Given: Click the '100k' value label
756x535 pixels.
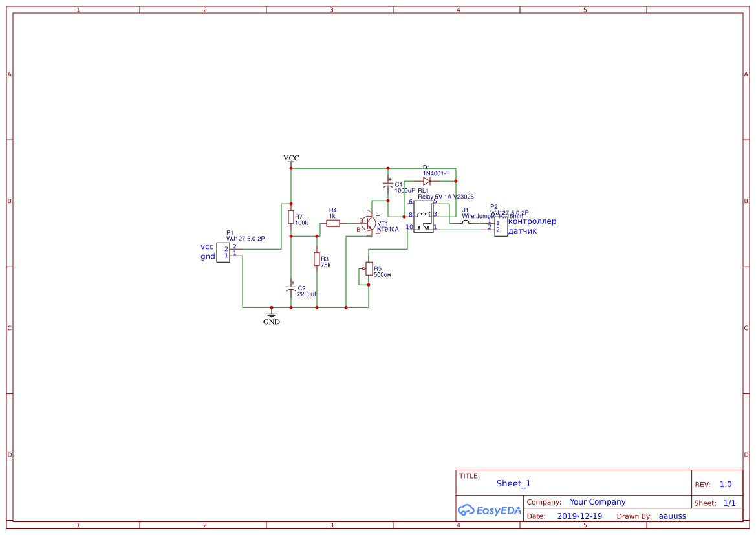Looking at the screenshot, I should point(301,223).
